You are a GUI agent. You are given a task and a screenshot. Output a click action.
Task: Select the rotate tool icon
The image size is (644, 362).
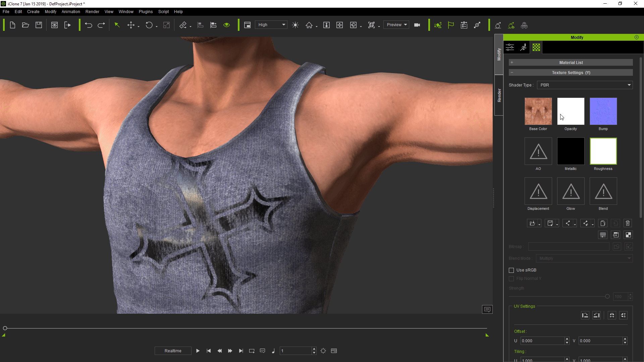(149, 25)
